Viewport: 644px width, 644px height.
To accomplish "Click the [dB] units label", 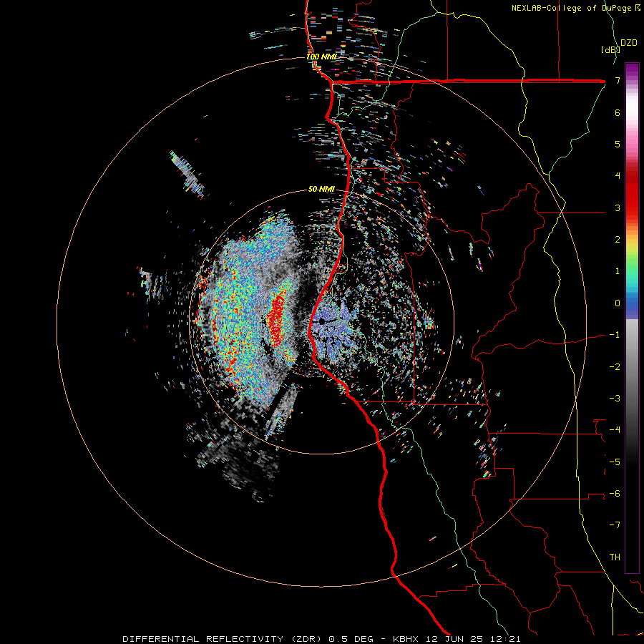I will click(x=610, y=49).
